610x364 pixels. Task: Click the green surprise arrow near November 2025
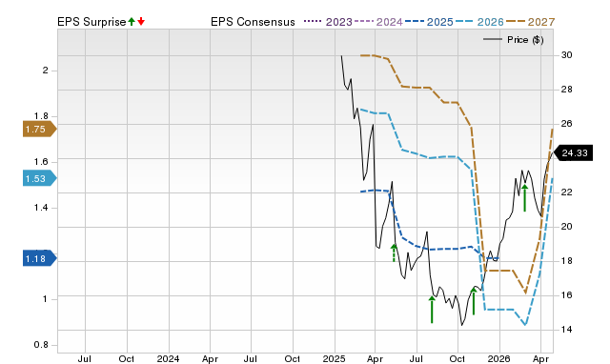[474, 301]
